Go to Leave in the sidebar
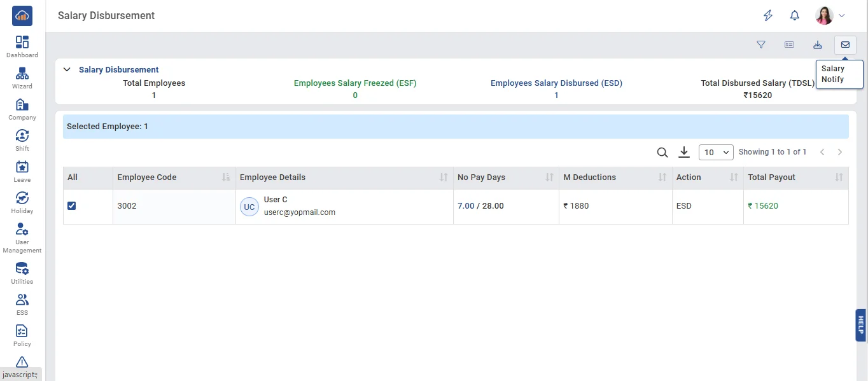The width and height of the screenshot is (868, 381). click(22, 171)
